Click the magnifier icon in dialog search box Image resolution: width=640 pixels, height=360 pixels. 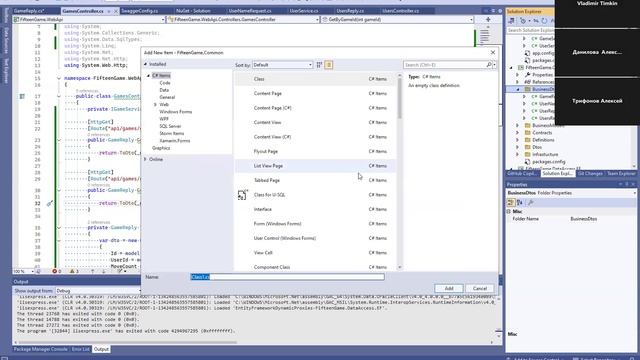coord(489,65)
